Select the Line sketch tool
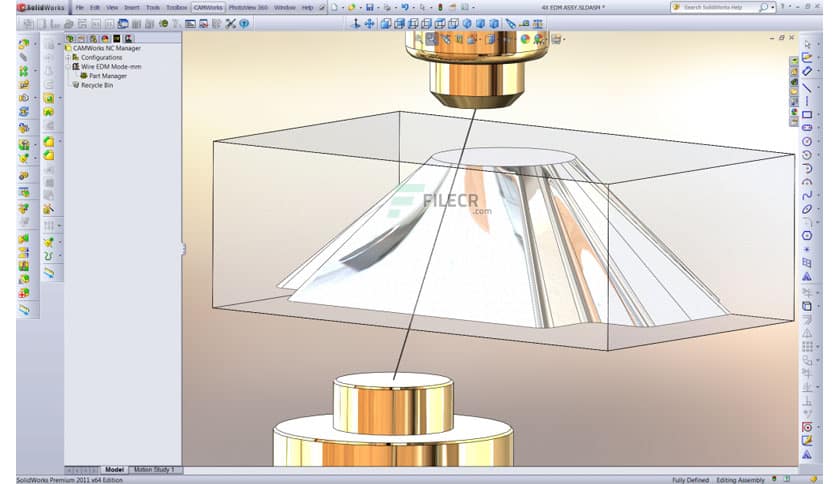 [x=807, y=86]
